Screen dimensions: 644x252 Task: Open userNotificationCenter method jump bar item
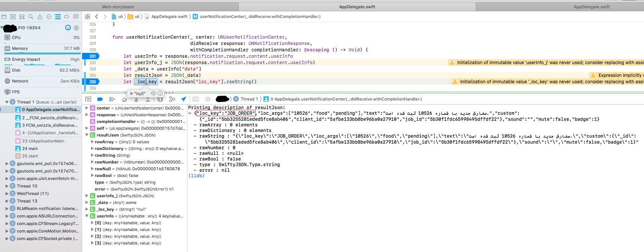pyautogui.click(x=257, y=16)
